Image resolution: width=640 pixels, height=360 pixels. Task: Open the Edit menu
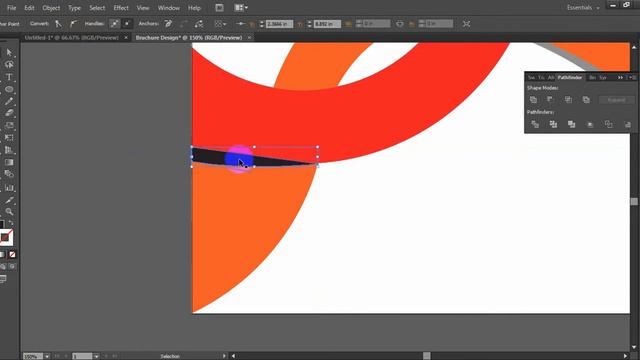pyautogui.click(x=29, y=8)
